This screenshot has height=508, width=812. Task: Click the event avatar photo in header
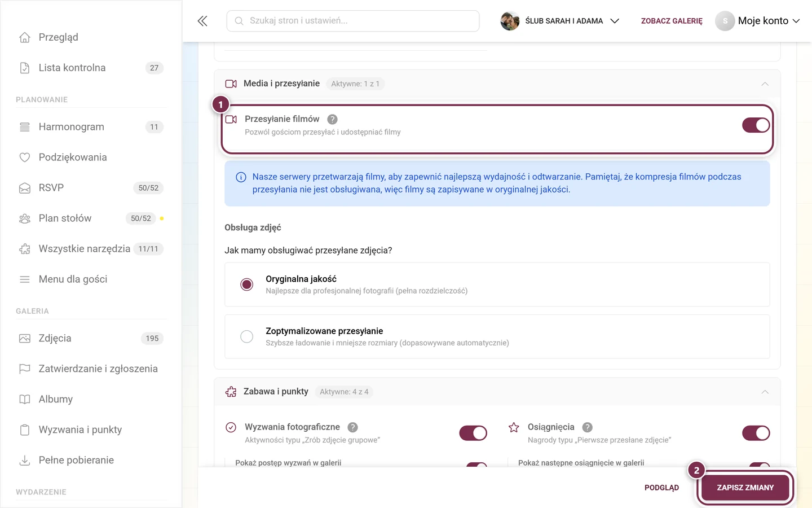510,21
